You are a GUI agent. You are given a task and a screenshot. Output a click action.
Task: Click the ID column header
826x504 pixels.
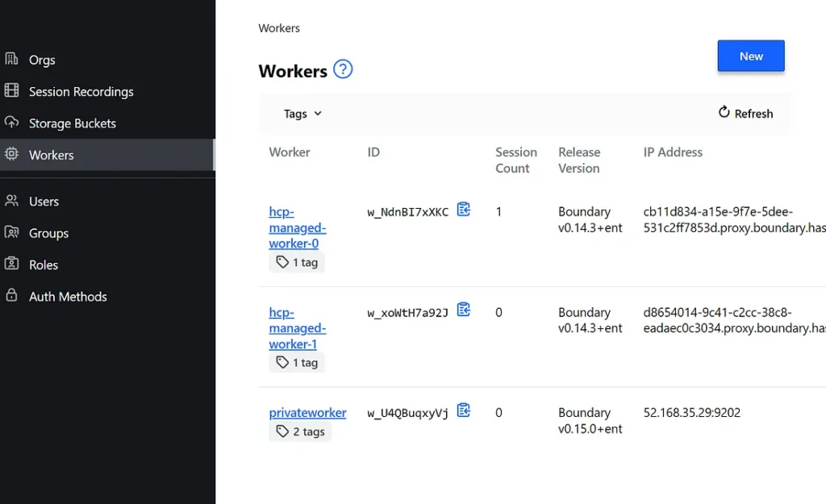click(x=373, y=152)
